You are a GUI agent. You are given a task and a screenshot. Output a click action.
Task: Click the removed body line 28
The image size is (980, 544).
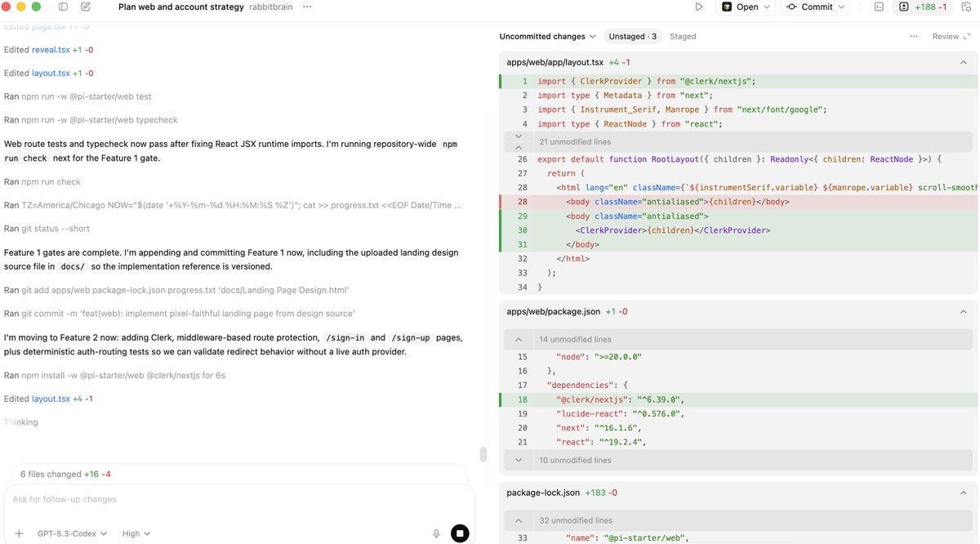point(738,201)
